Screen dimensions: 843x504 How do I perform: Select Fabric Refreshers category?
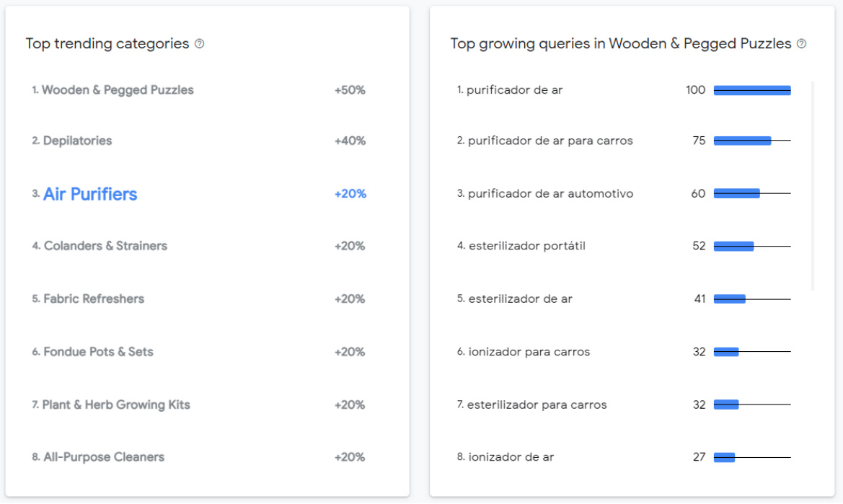point(94,299)
